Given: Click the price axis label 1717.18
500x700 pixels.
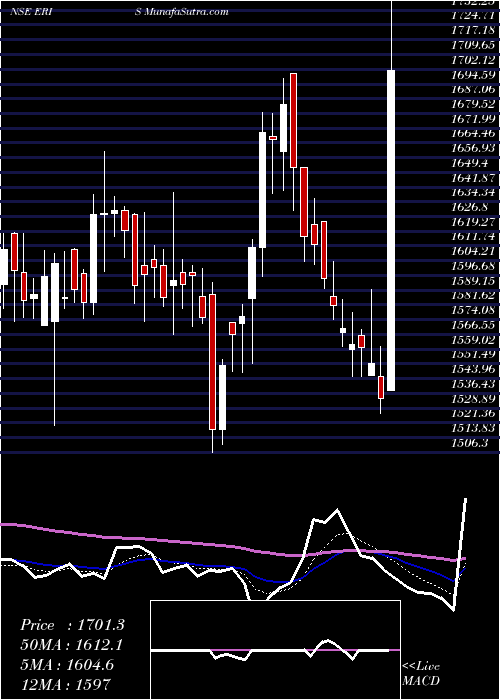Looking at the screenshot, I should point(474,31).
